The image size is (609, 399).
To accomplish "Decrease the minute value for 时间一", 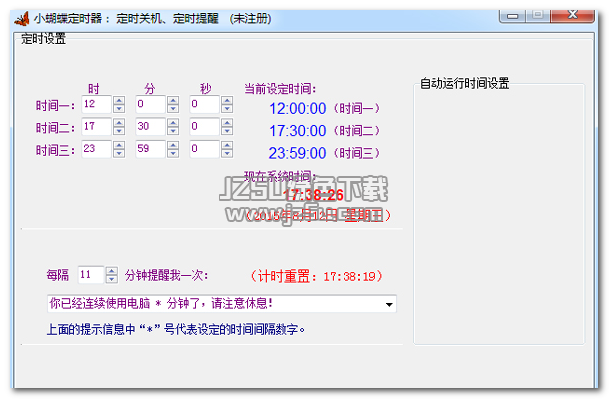I will [173, 108].
